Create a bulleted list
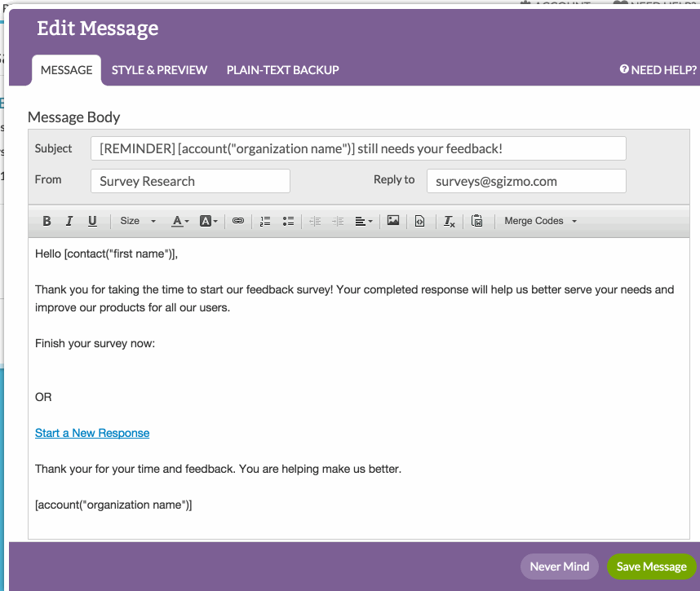 (288, 220)
